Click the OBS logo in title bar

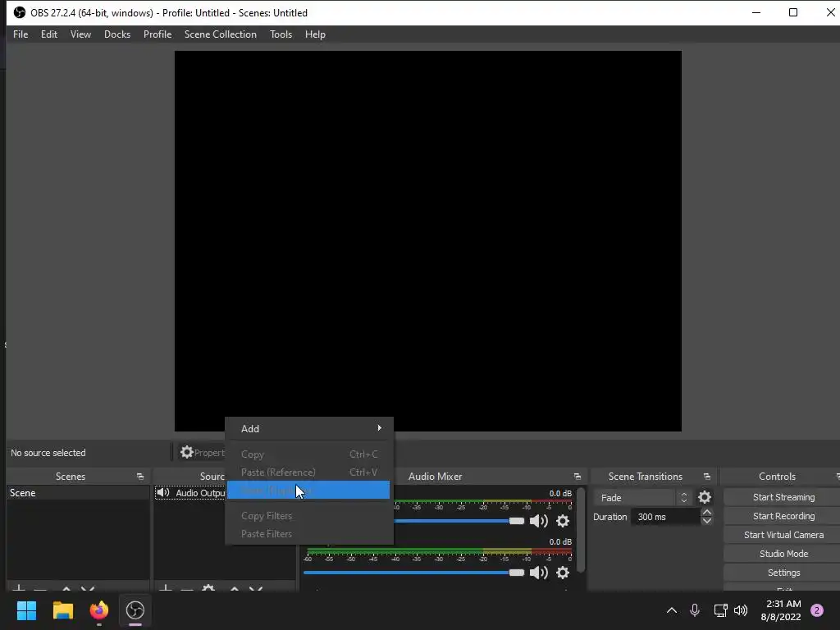[20, 12]
